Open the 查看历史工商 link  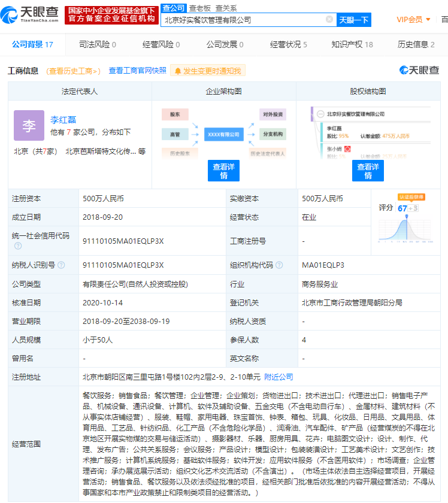coord(74,71)
